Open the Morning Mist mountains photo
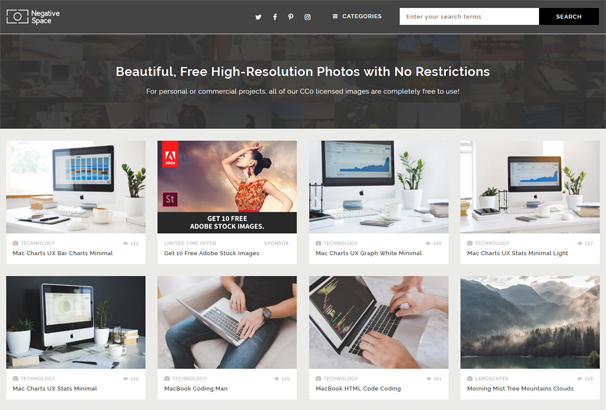606x410 pixels. [530, 322]
